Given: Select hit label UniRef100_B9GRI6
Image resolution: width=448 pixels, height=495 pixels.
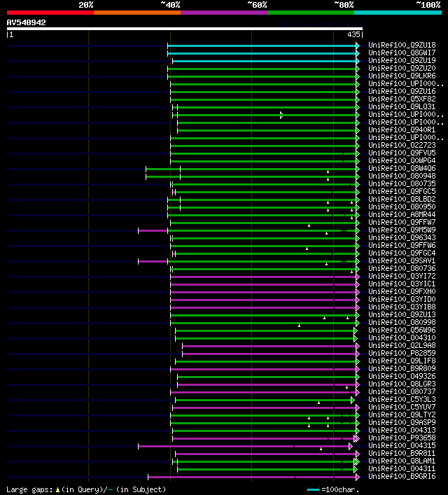Looking at the screenshot, I should click(402, 476).
